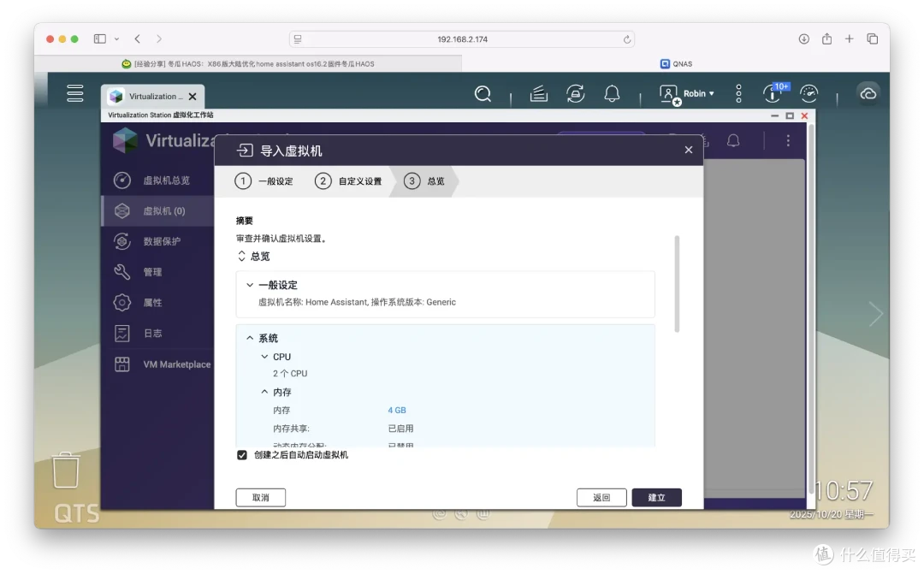The image size is (924, 574).
Task: Click the 返回 button
Action: click(x=601, y=497)
